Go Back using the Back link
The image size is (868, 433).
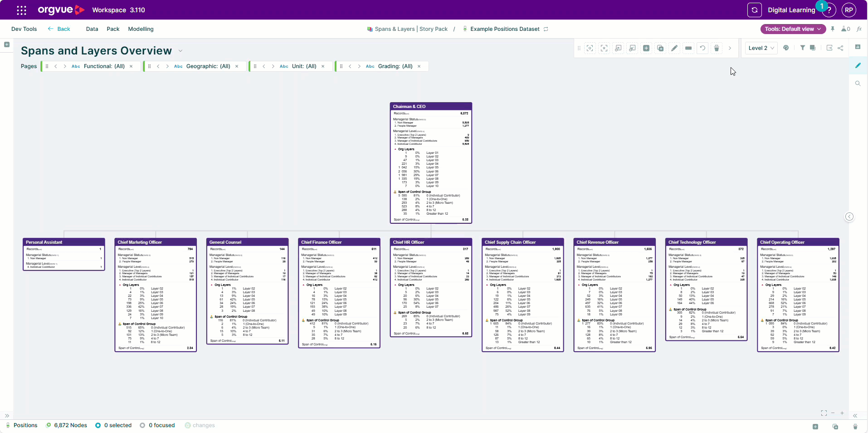tap(59, 29)
